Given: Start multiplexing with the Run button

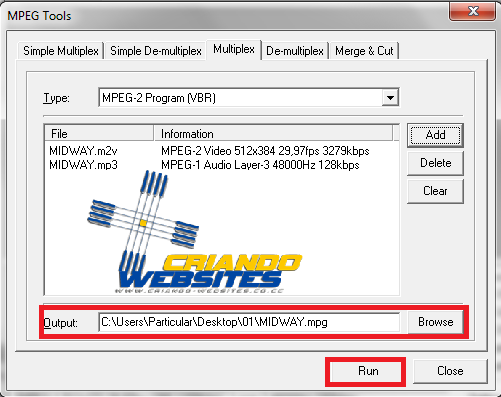Looking at the screenshot, I should (x=368, y=371).
